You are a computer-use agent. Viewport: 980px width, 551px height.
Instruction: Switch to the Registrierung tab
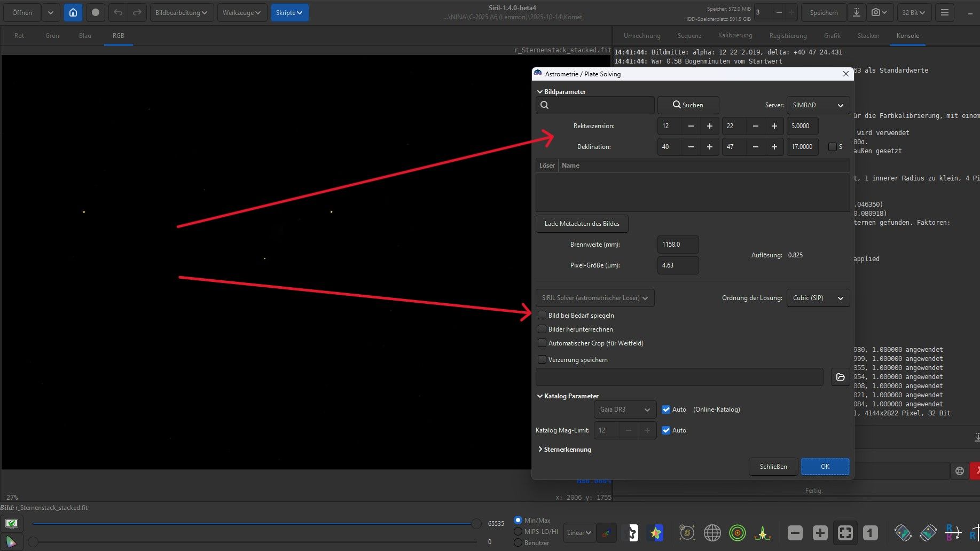point(788,36)
